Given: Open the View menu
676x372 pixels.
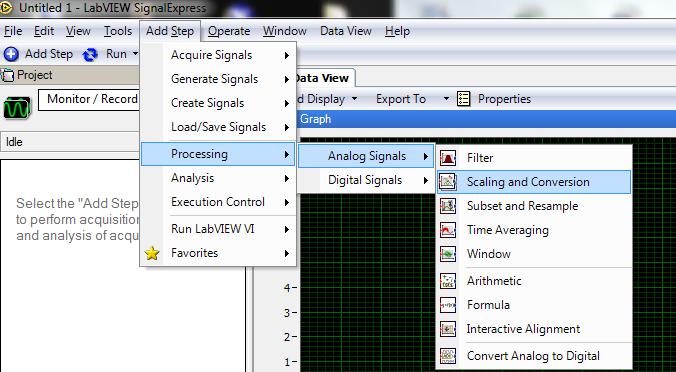Looking at the screenshot, I should [x=78, y=31].
